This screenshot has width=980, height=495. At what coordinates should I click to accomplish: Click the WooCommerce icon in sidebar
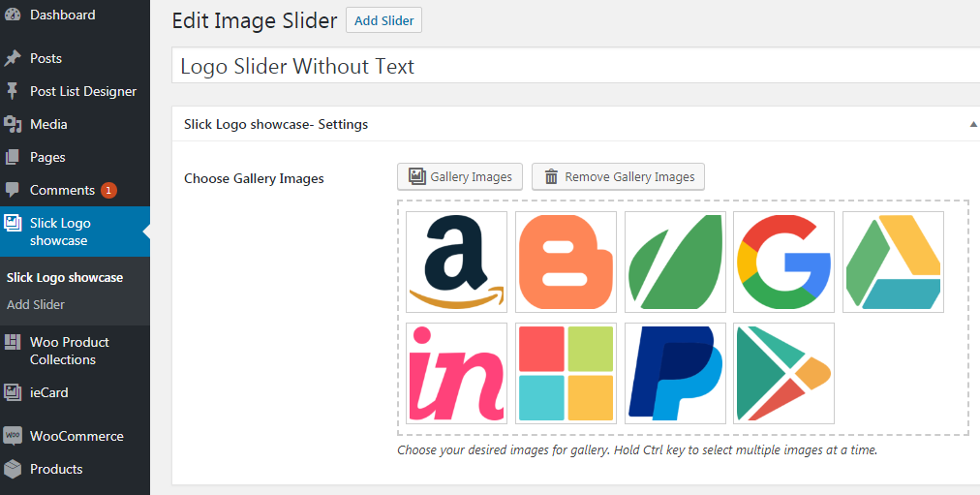click(x=13, y=436)
